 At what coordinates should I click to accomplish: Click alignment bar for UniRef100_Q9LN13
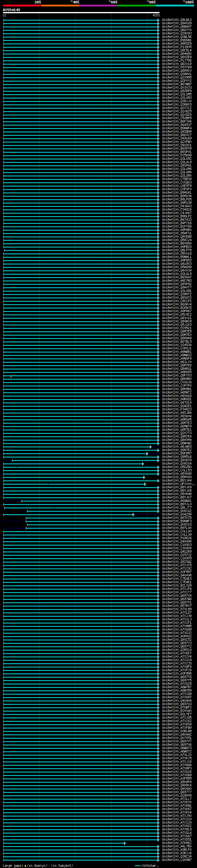click(81, 20)
